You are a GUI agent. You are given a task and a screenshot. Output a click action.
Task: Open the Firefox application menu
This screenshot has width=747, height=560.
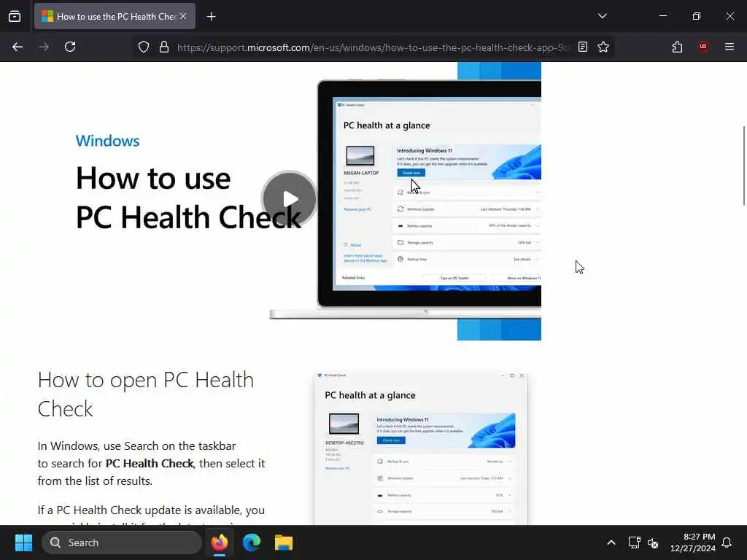[x=729, y=47]
